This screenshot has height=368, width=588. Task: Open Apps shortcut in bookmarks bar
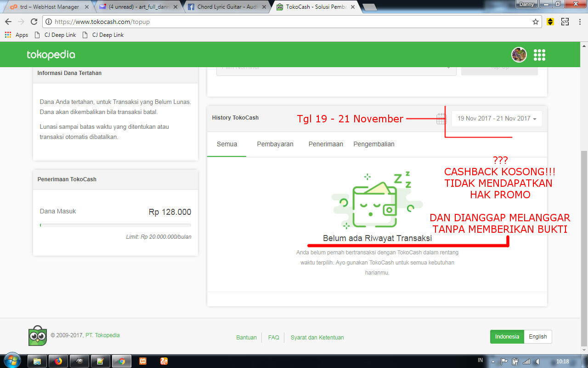point(17,35)
